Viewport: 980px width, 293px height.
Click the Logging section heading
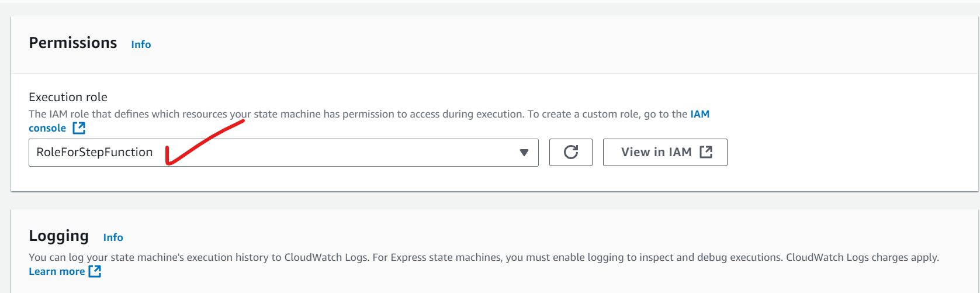(x=58, y=236)
